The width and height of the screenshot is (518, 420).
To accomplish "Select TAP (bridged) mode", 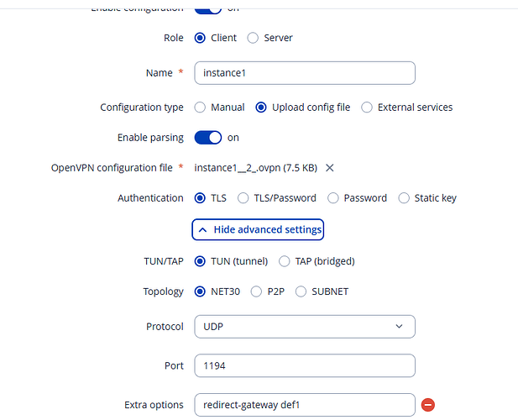I will coord(285,261).
